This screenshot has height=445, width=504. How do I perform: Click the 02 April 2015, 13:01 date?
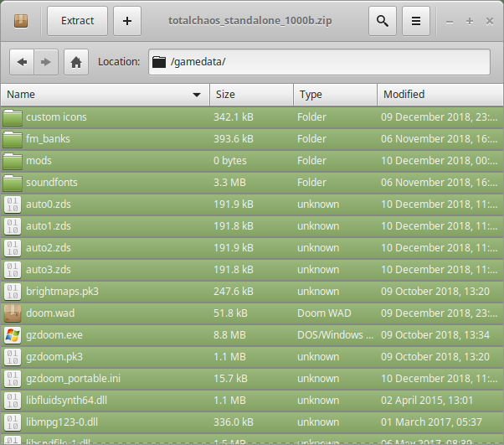click(427, 401)
